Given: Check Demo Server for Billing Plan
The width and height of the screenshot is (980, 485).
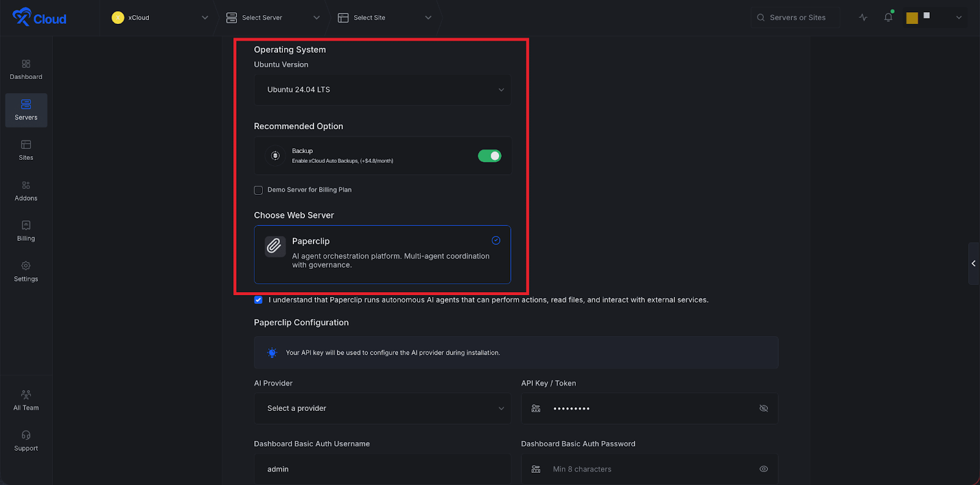Looking at the screenshot, I should click(258, 190).
